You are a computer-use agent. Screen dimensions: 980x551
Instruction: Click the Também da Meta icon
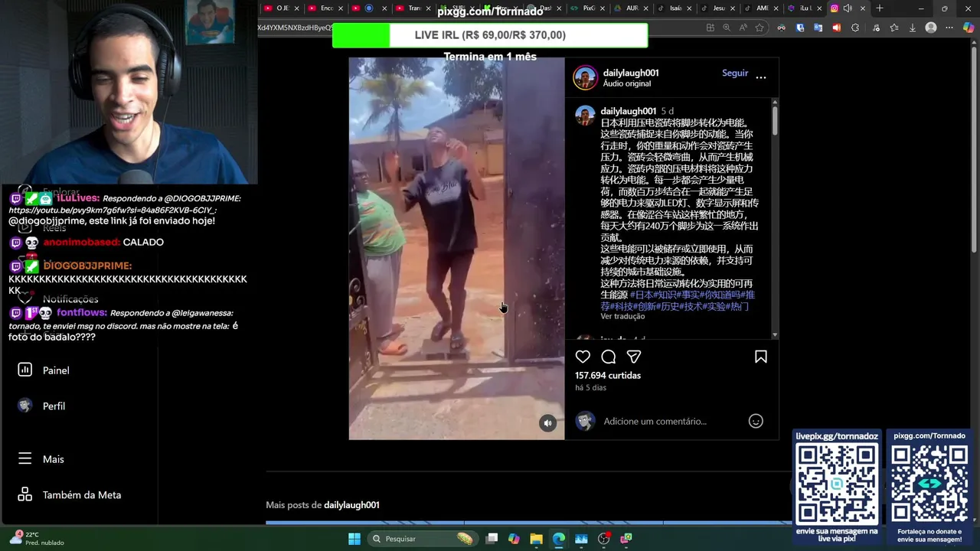click(25, 494)
